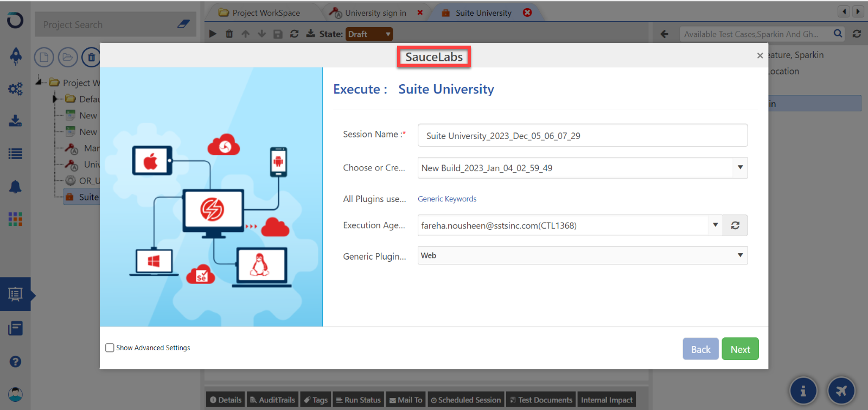This screenshot has width=868, height=410.
Task: Enable the Show Advanced Settings checkbox
Action: [110, 348]
